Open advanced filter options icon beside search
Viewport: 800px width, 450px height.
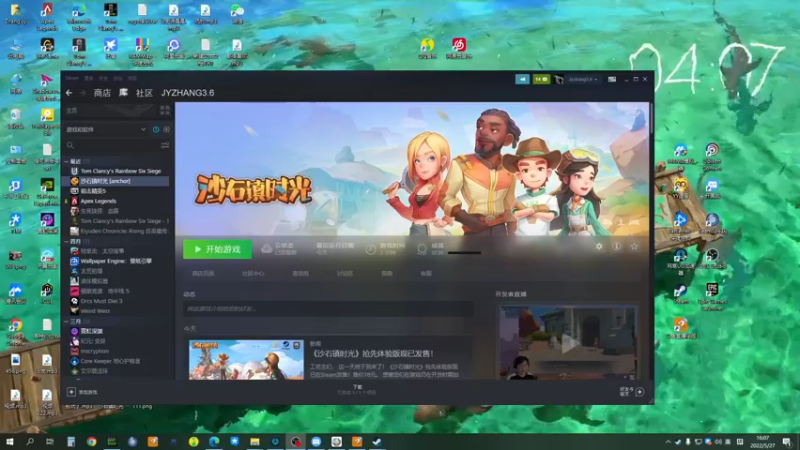coord(165,145)
